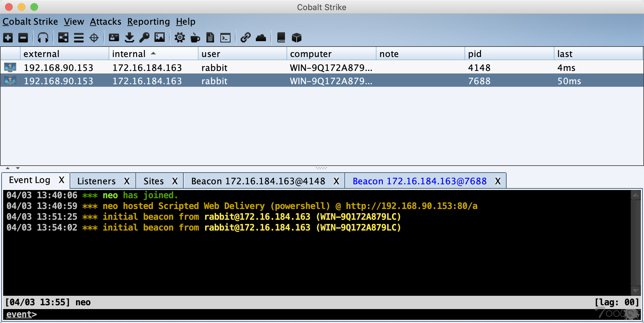
Task: Sort by the note column header
Action: 420,54
